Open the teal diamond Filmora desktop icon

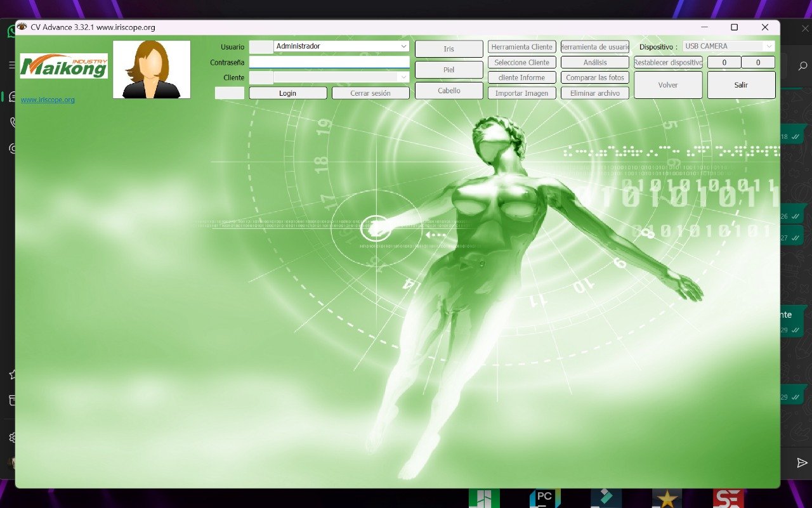coord(606,498)
